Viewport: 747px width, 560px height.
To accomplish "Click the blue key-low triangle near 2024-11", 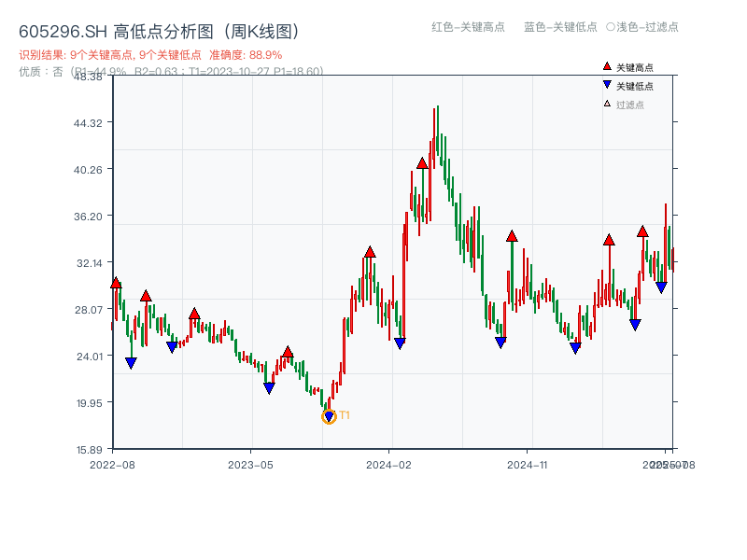I will [576, 347].
